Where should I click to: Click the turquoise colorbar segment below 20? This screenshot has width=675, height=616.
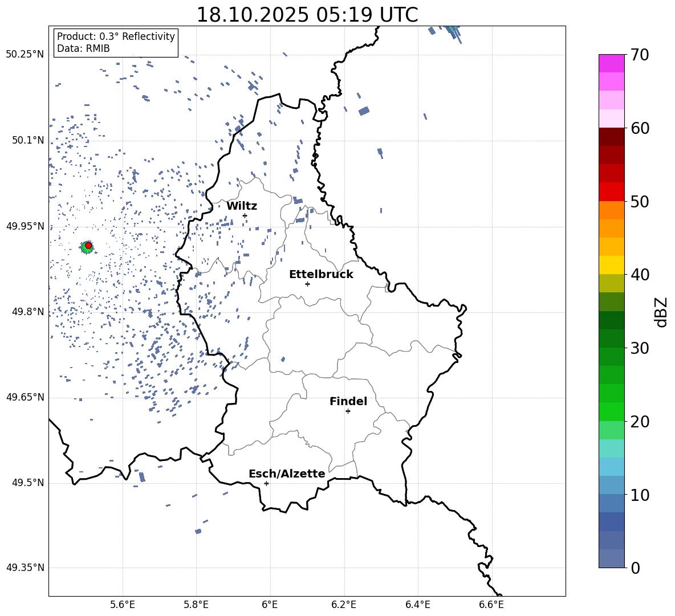(611, 448)
